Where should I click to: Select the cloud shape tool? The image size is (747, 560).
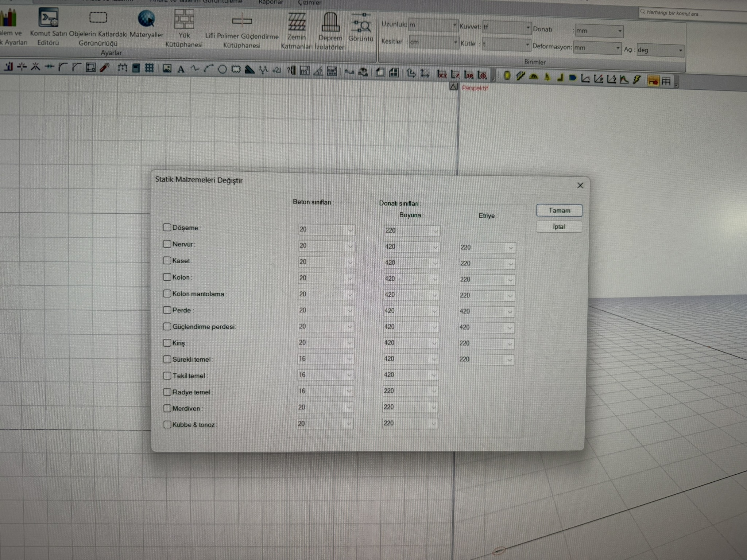(236, 69)
